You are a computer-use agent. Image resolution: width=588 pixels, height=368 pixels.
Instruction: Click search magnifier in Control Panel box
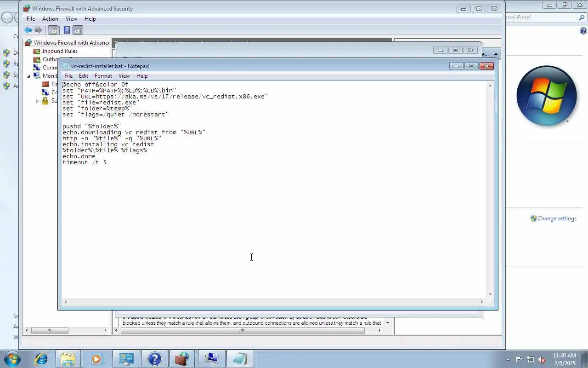[x=582, y=17]
